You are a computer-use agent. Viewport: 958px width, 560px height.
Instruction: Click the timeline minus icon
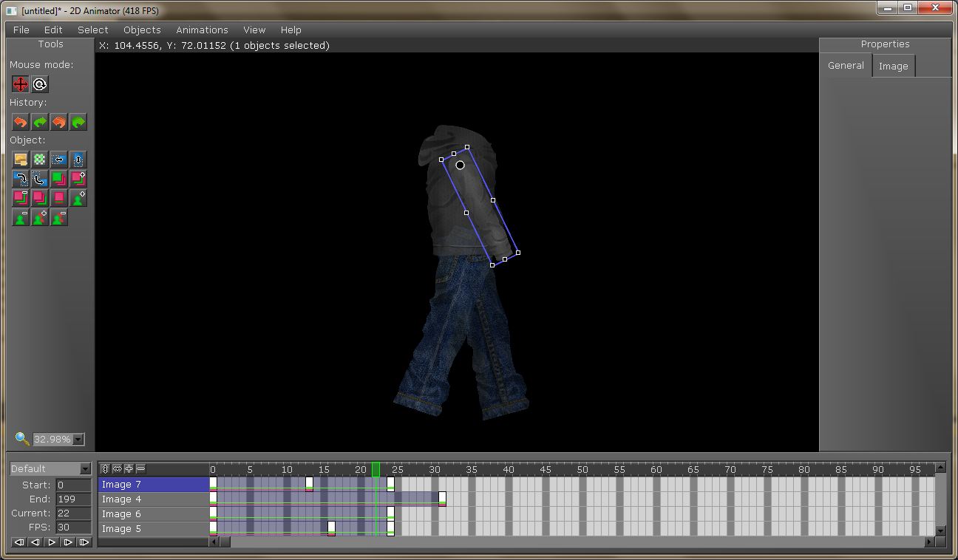coord(140,468)
